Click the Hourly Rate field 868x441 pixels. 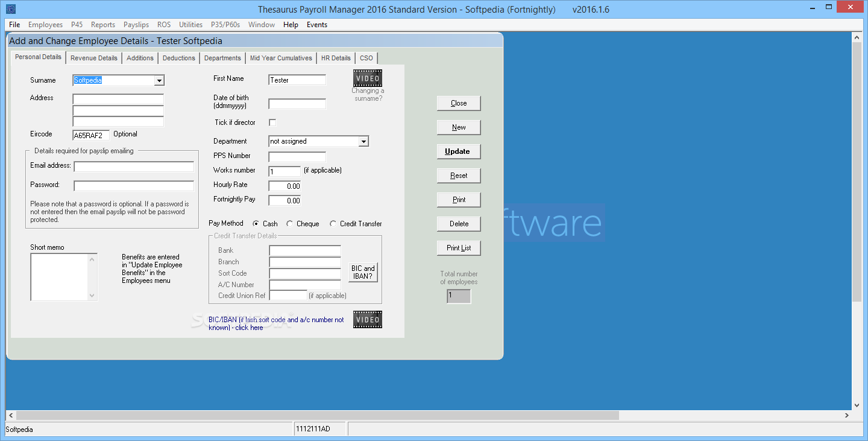click(285, 186)
